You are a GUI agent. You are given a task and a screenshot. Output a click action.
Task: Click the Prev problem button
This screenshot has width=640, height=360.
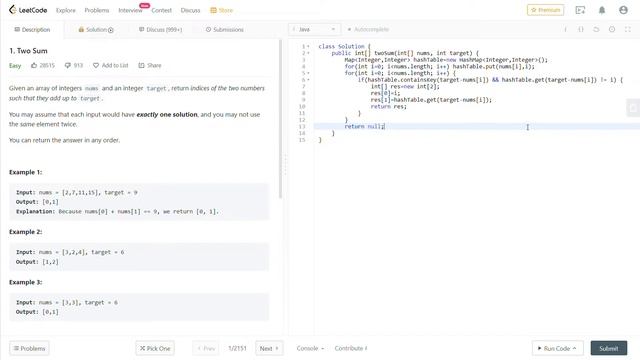206,348
